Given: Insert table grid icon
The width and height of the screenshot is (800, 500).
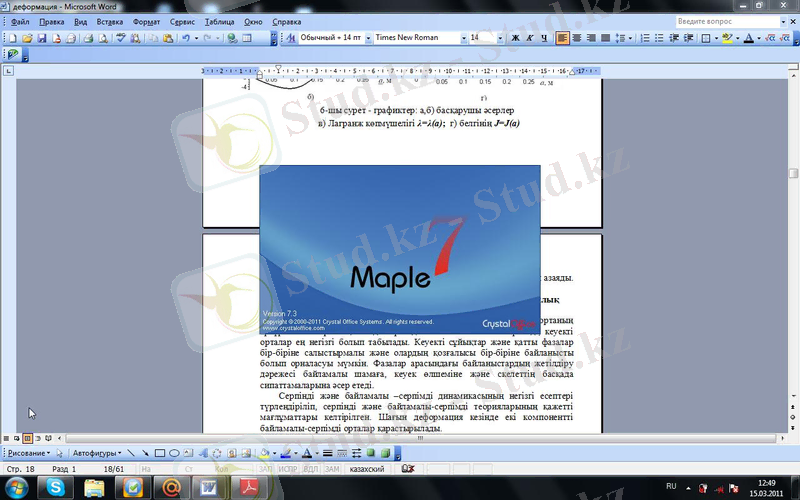Looking at the screenshot, I should click(x=247, y=38).
